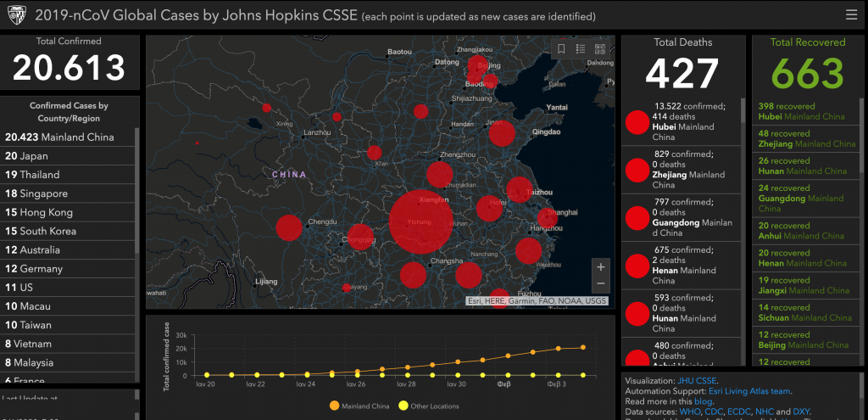
Task: Show the map legend list
Action: [x=581, y=49]
